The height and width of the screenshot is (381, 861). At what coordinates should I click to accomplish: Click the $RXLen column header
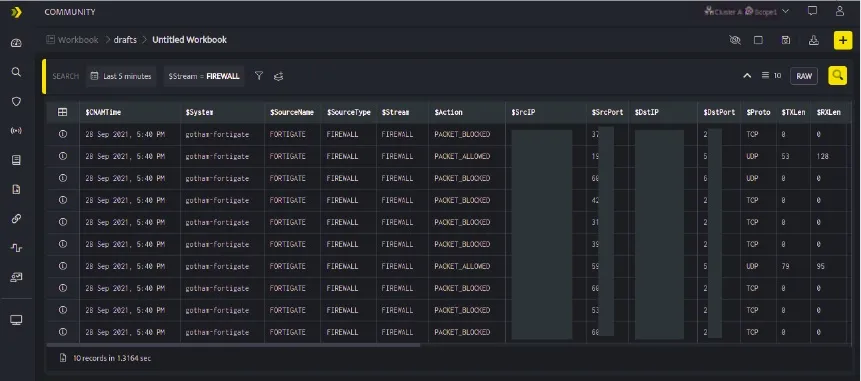(x=829, y=112)
